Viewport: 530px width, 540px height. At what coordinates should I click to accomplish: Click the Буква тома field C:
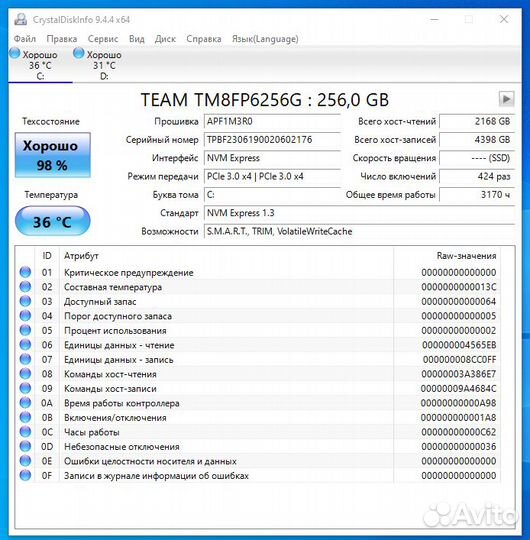pos(272,195)
